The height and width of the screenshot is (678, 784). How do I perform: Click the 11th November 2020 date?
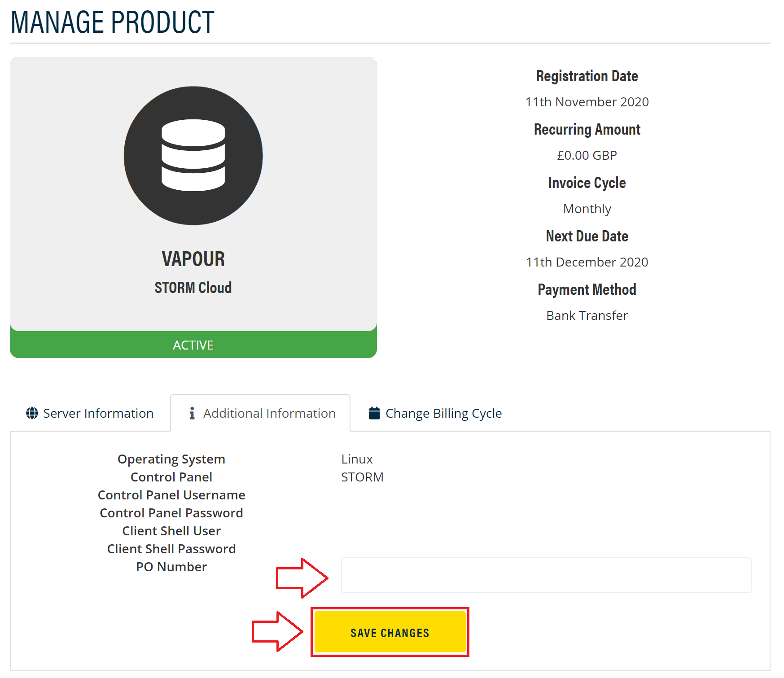[x=587, y=102]
